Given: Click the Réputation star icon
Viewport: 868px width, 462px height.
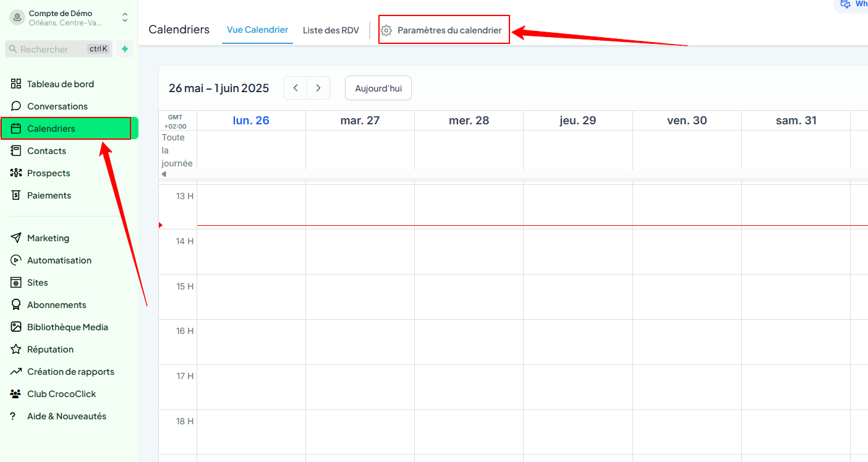Looking at the screenshot, I should coord(16,349).
